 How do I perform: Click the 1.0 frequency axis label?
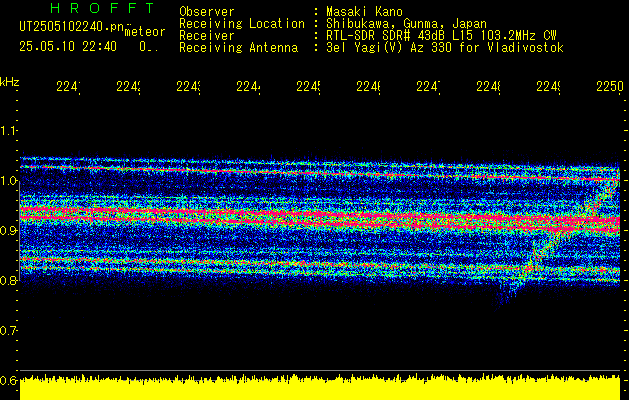[x=8, y=180]
